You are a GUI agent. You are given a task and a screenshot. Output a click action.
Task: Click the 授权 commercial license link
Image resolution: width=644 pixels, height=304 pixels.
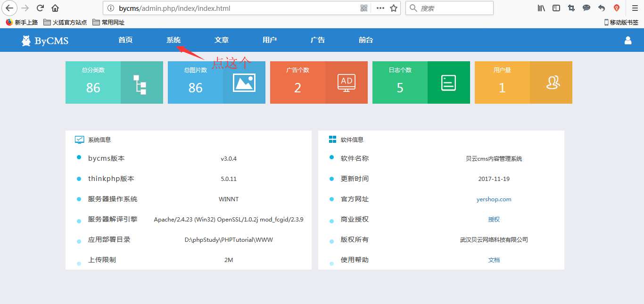tap(494, 220)
